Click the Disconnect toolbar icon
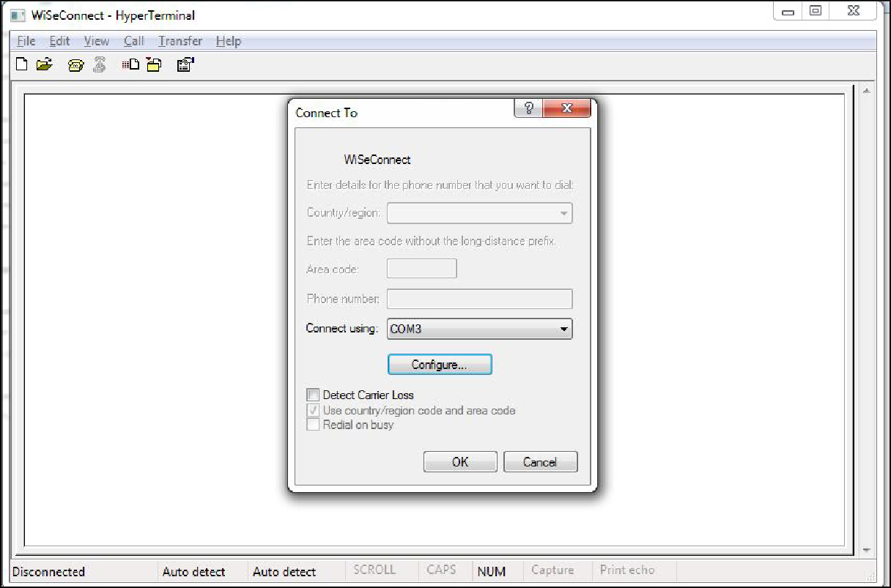891x588 pixels. [x=99, y=65]
